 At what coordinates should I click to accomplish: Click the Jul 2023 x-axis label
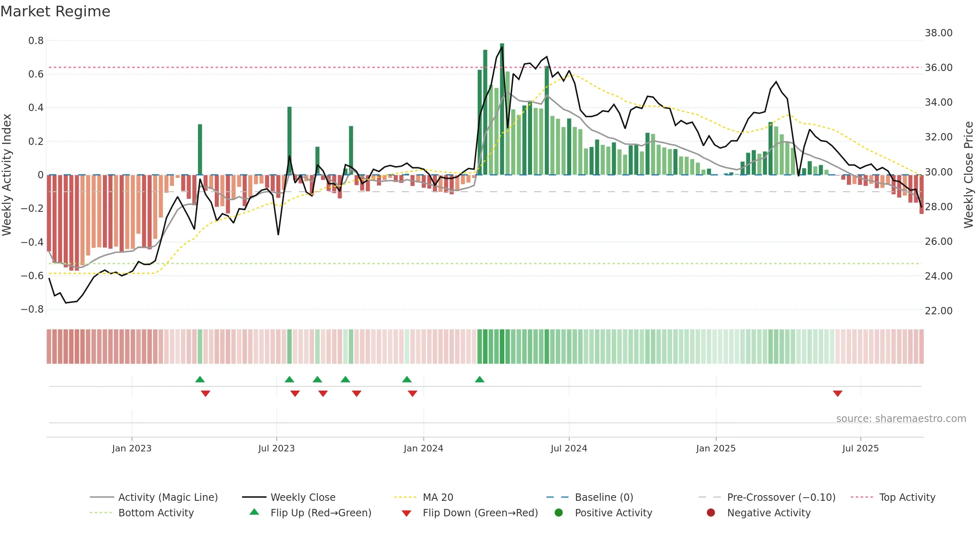[276, 448]
